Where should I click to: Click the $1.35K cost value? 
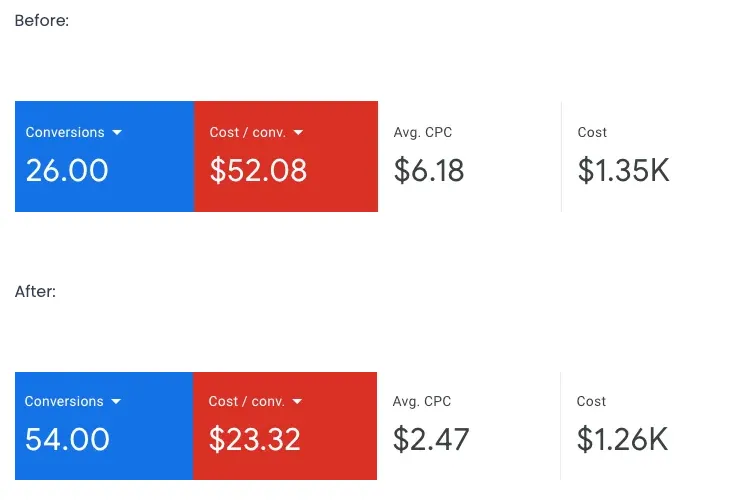tap(623, 170)
